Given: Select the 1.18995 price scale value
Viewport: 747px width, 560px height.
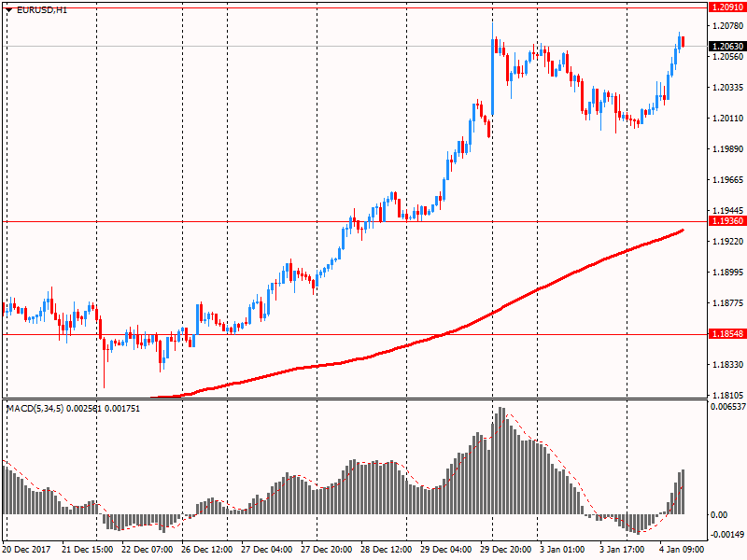Looking at the screenshot, I should 728,272.
